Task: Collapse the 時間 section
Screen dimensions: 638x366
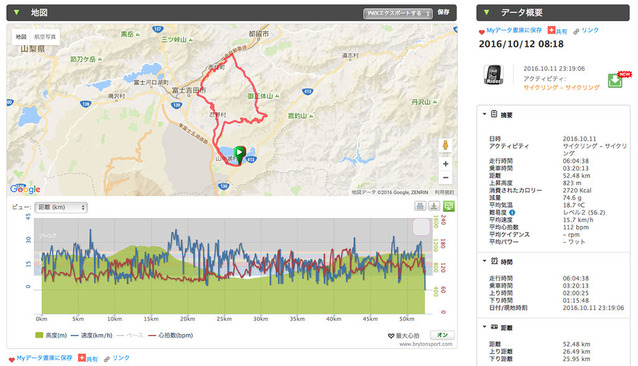Action: 485,261
